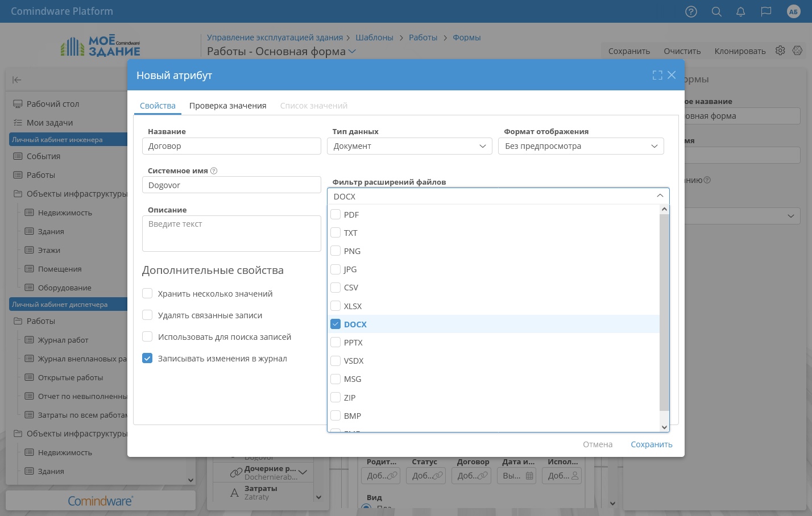Open the АБ user avatar menu
Image resolution: width=812 pixels, height=516 pixels.
793,11
